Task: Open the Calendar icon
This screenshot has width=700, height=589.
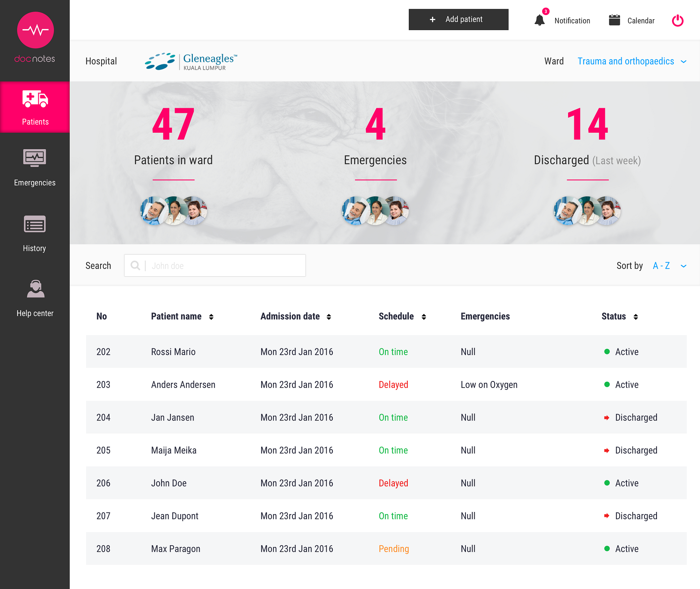Action: tap(614, 20)
